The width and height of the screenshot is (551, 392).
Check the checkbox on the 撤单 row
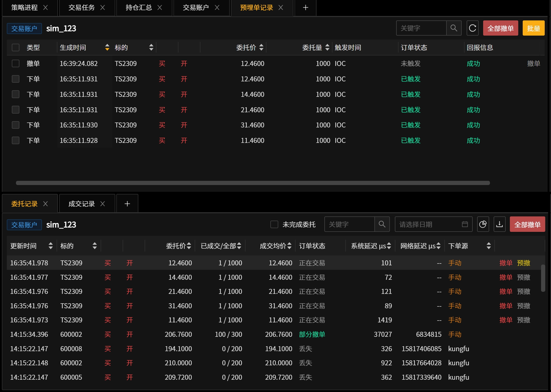pos(15,63)
